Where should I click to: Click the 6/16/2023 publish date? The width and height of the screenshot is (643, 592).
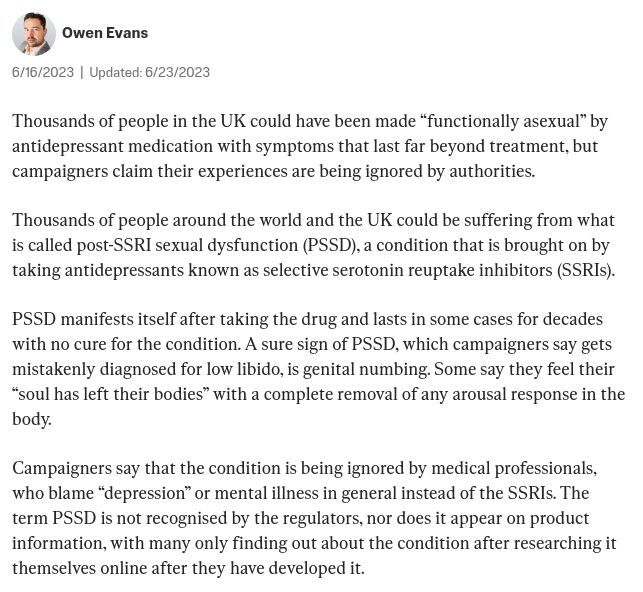click(x=43, y=72)
